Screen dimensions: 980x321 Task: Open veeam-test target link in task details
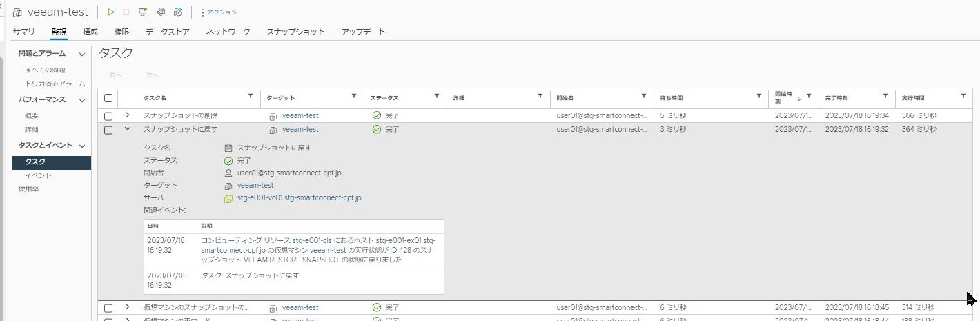[x=255, y=185]
